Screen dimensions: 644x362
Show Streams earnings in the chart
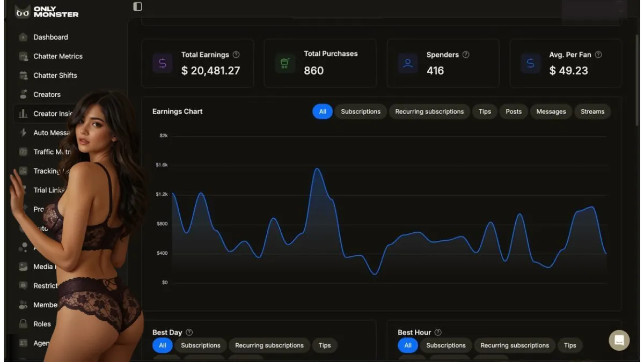coord(592,112)
